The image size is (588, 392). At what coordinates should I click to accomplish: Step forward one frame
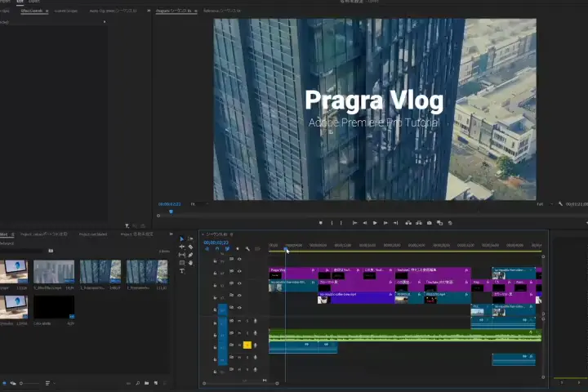(385, 223)
